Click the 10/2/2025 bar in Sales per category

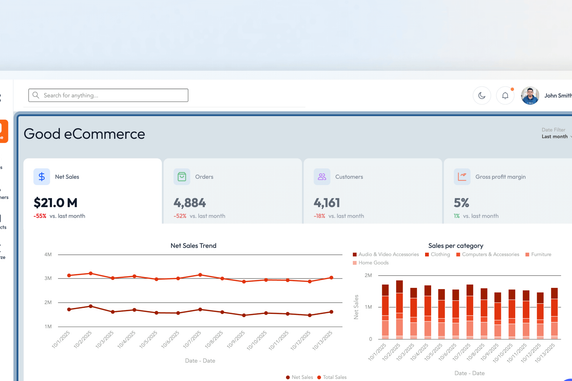coord(399,309)
